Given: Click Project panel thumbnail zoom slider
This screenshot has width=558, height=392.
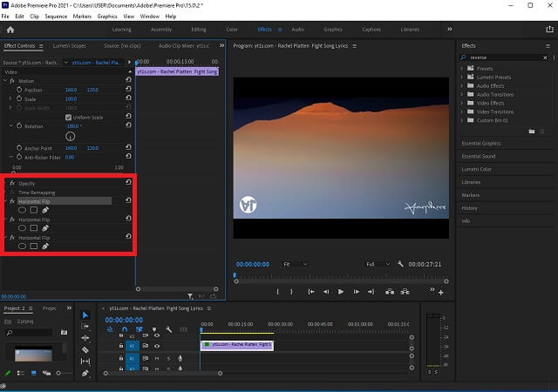Looking at the screenshot, I should (x=58, y=373).
